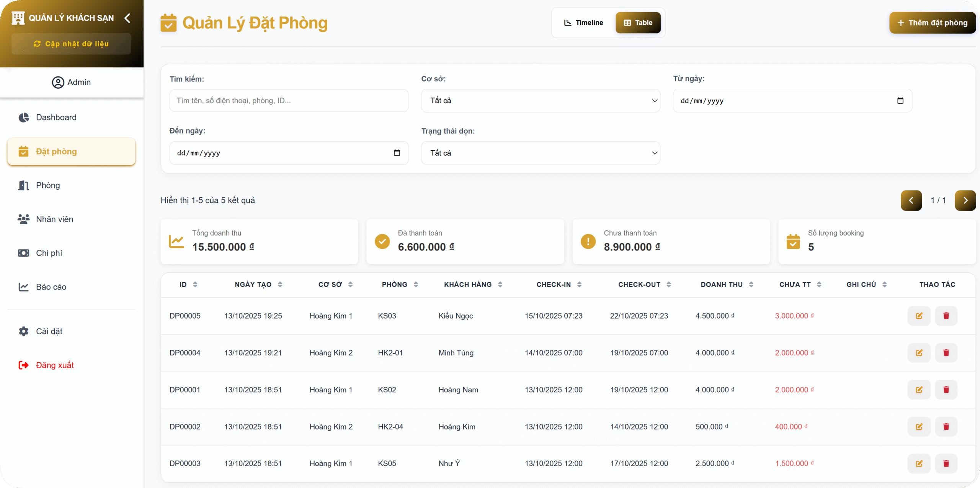This screenshot has height=488, width=980.
Task: Open the Cơ sở dropdown
Action: pyautogui.click(x=540, y=101)
